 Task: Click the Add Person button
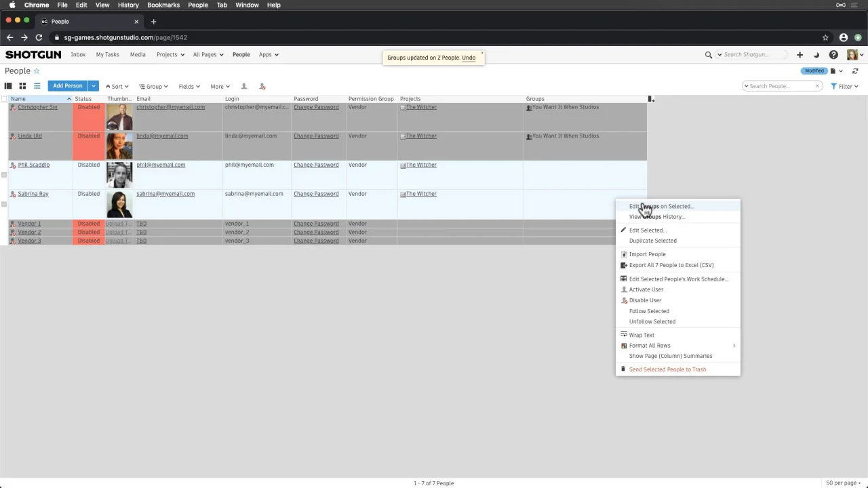click(x=68, y=86)
